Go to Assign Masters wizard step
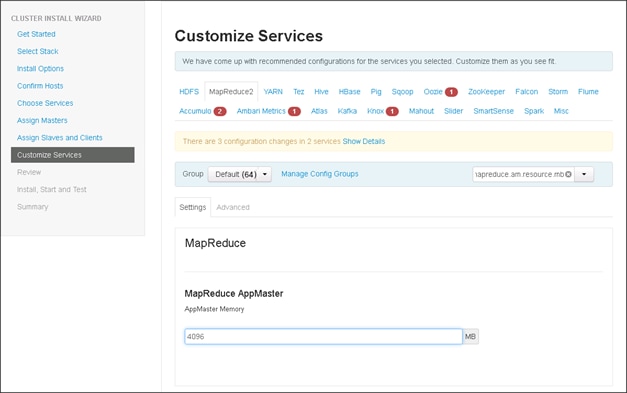 pos(42,120)
